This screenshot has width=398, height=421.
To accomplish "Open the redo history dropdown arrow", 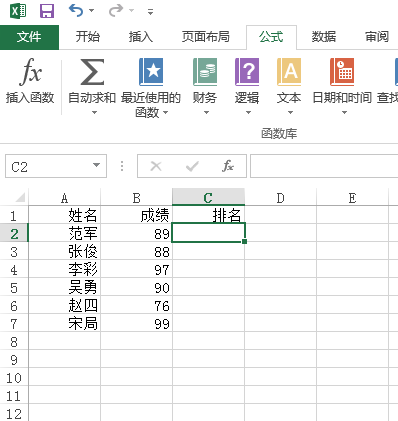I will pyautogui.click(x=131, y=11).
